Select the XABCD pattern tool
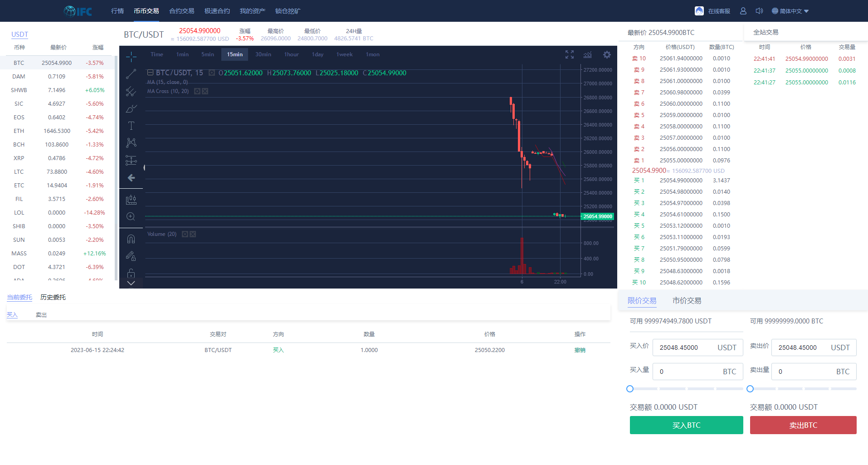 [131, 143]
